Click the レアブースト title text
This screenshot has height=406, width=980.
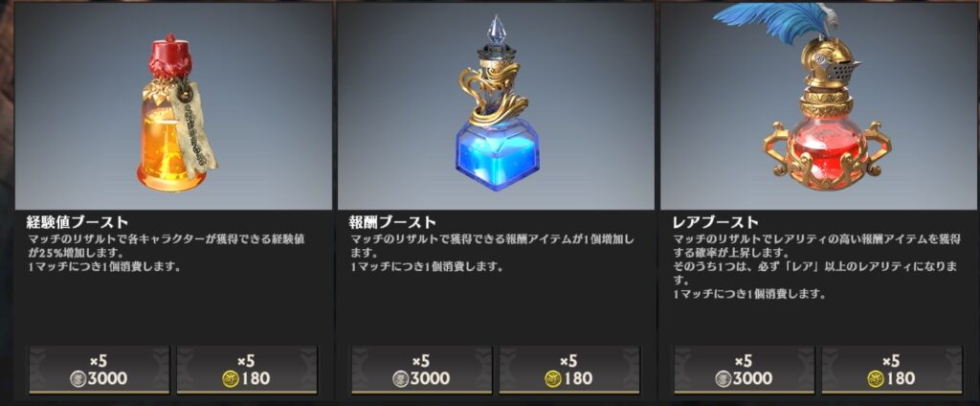tap(716, 222)
